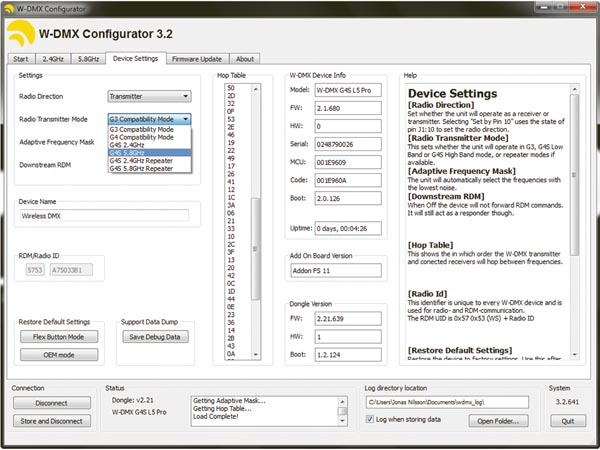Viewport: 600px width, 450px height.
Task: Click Hop Table scroll down arrow
Action: [256, 355]
